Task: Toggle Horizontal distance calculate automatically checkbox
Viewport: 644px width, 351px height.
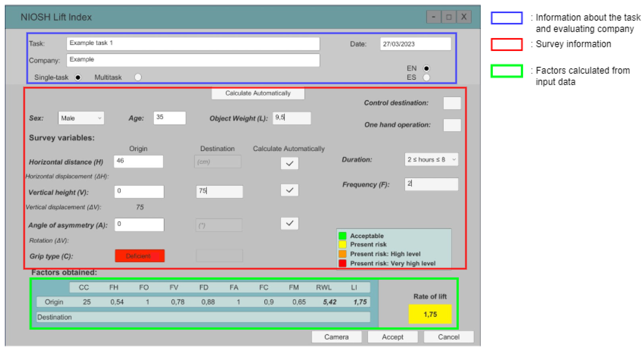Action: [x=290, y=163]
